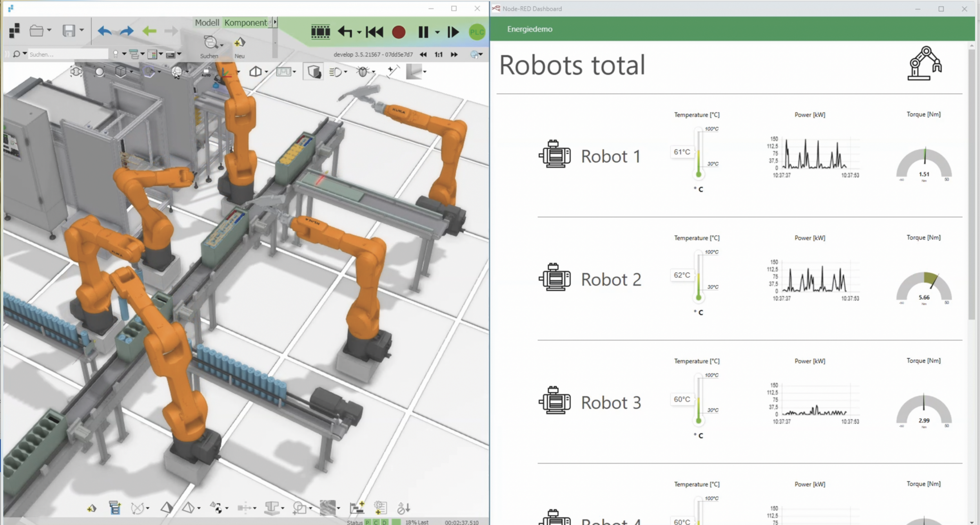Image resolution: width=980 pixels, height=525 pixels.
Task: Click the green P status indicator
Action: (367, 522)
